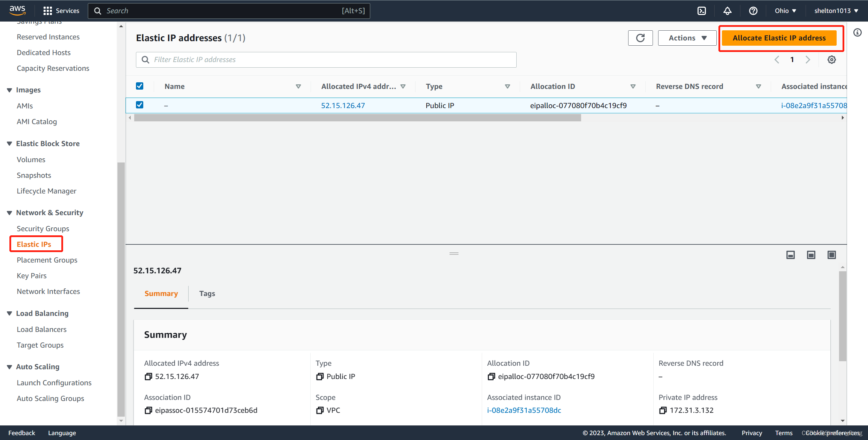Image resolution: width=868 pixels, height=440 pixels.
Task: Click Allocate Elastic IP address button
Action: [x=779, y=38]
